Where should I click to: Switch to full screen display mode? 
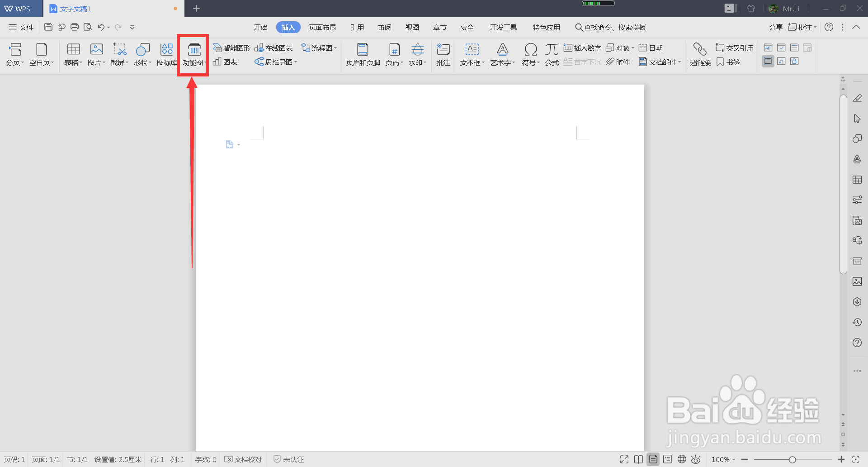pyautogui.click(x=624, y=459)
